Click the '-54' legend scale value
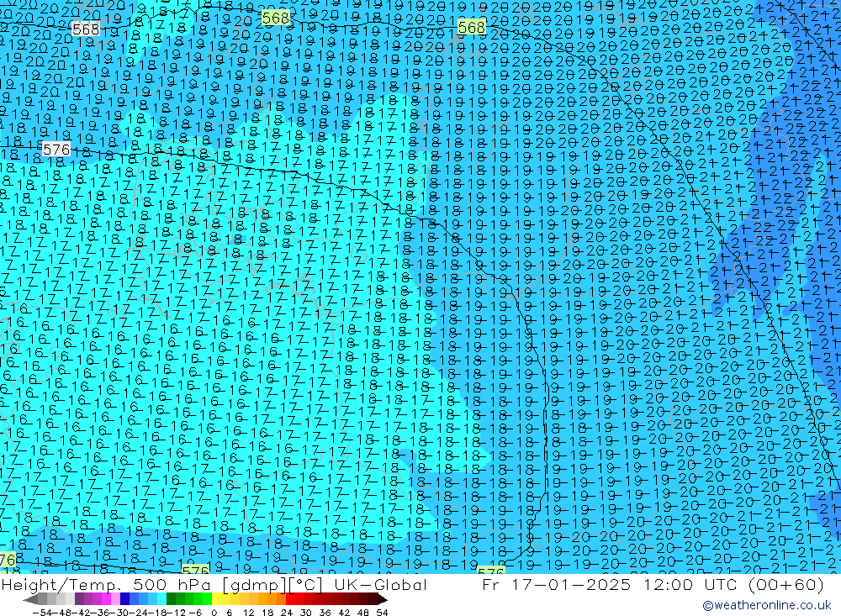Image resolution: width=841 pixels, height=616 pixels. [43, 613]
